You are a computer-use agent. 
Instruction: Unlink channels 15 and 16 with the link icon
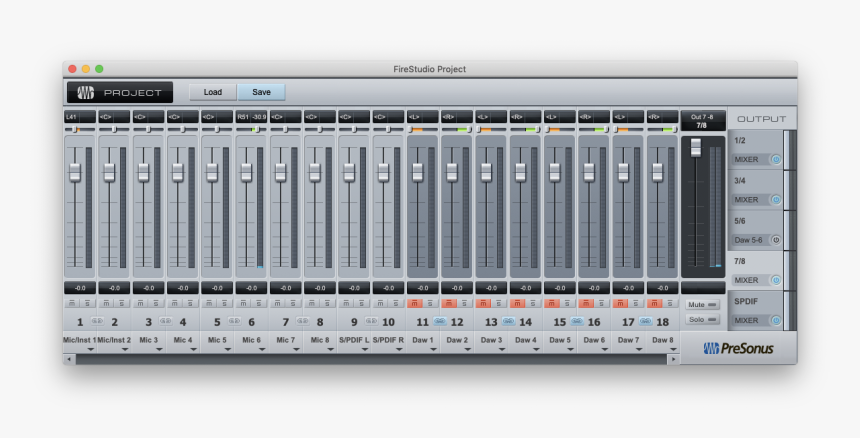click(x=577, y=321)
